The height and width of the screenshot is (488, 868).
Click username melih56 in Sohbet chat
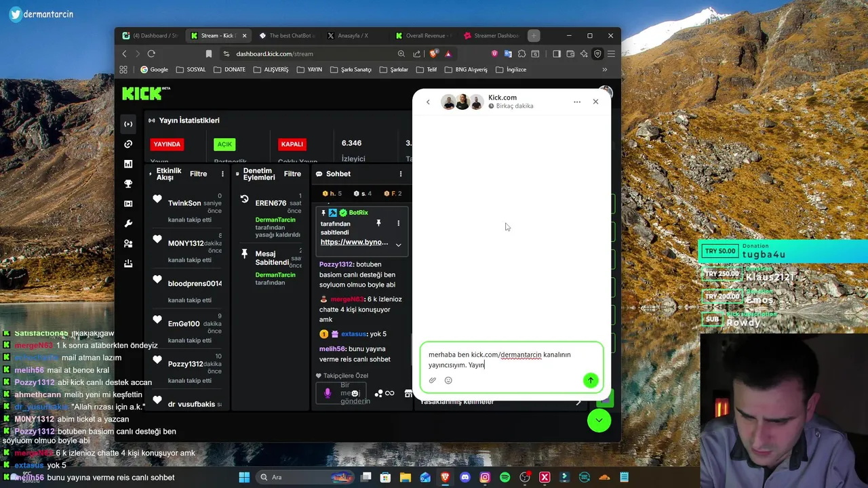pos(332,349)
